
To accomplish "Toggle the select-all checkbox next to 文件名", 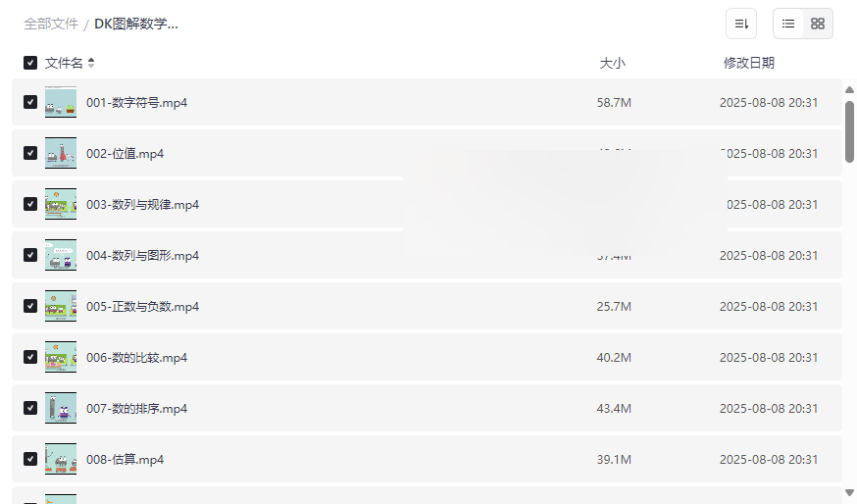I will tap(30, 63).
